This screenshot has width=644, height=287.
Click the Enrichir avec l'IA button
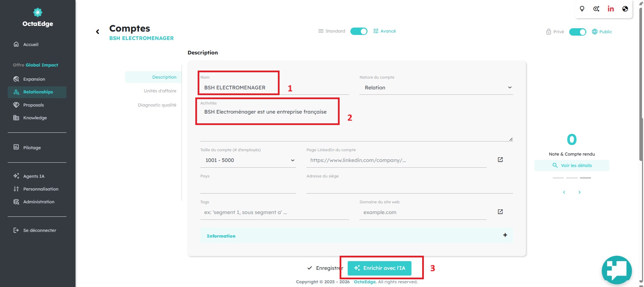pos(380,268)
